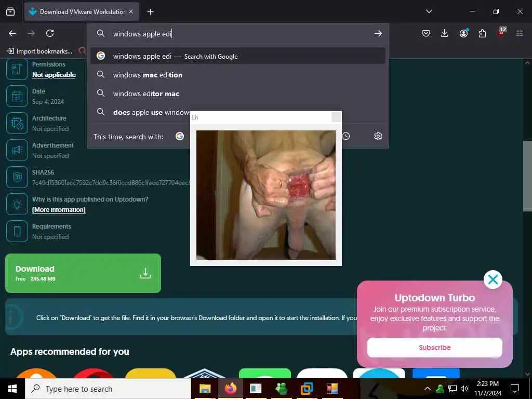Open a new browser tab

pos(150,12)
